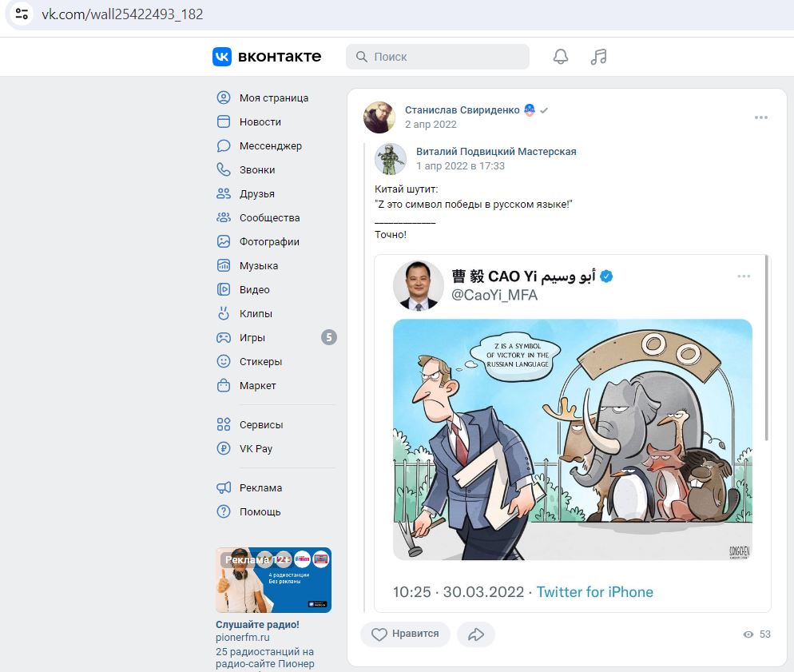Open the Слушайте радио! ad link
This screenshot has height=672, width=794.
[257, 624]
